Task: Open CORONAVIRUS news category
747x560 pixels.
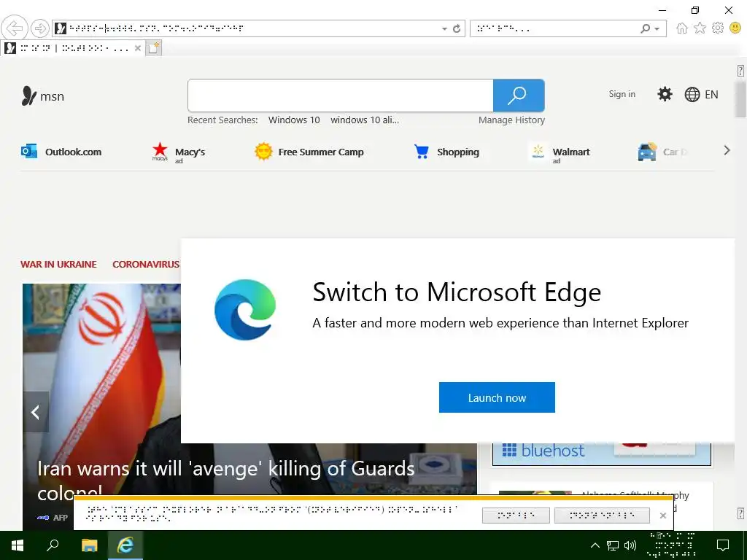Action: (x=146, y=264)
